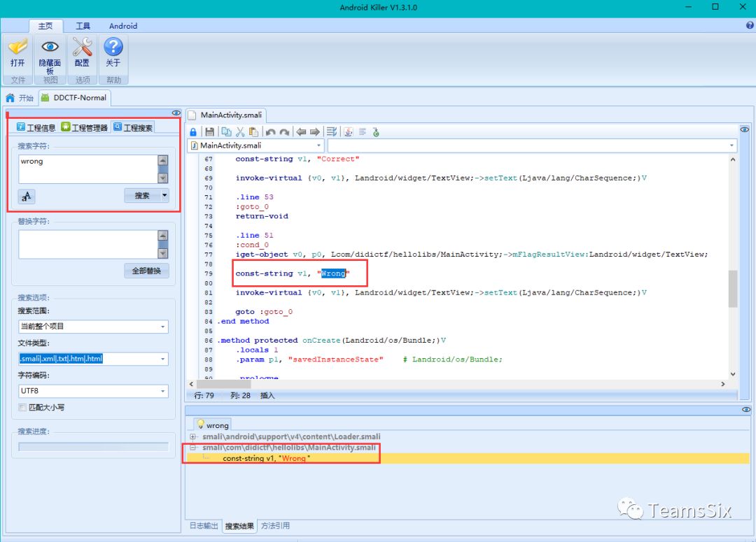Image resolution: width=756 pixels, height=542 pixels.
Task: Click the 搜索 search button
Action: [142, 196]
